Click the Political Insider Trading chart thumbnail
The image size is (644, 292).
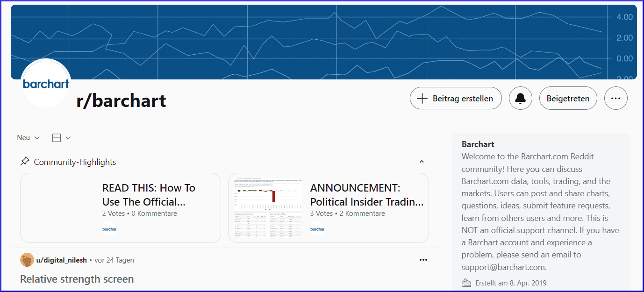[x=268, y=208]
